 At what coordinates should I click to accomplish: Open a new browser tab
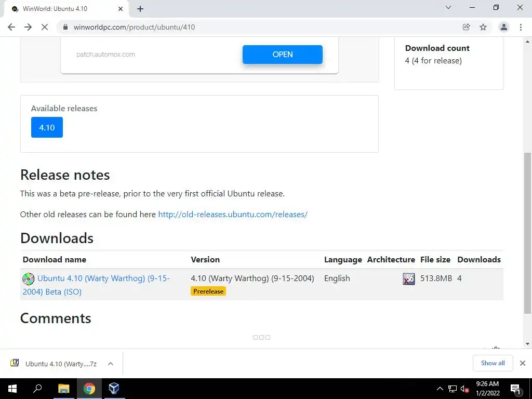[140, 9]
